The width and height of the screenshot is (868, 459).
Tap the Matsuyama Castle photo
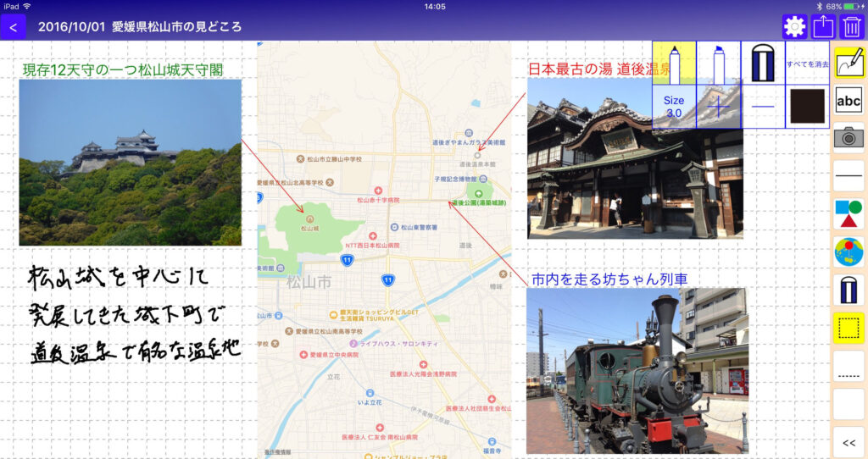click(x=130, y=162)
